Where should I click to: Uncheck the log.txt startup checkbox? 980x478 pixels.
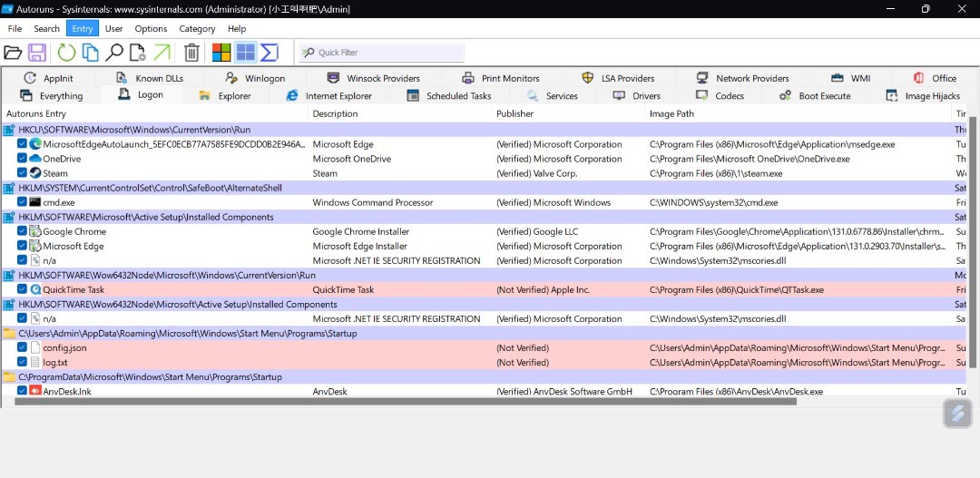point(22,362)
